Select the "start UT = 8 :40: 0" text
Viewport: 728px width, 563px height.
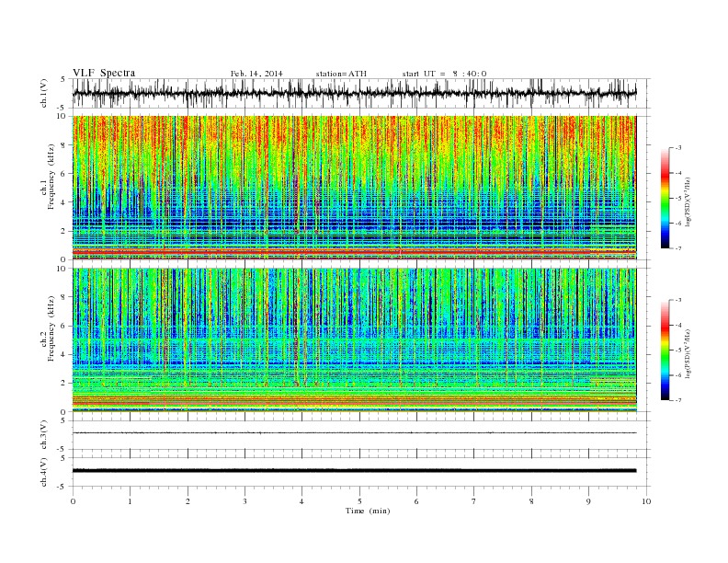[x=444, y=74]
